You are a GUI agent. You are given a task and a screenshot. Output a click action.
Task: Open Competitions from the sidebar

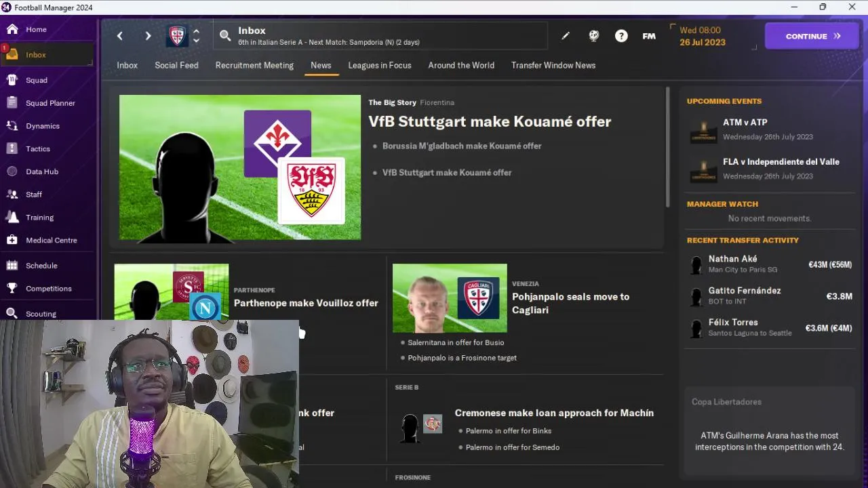tap(47, 289)
